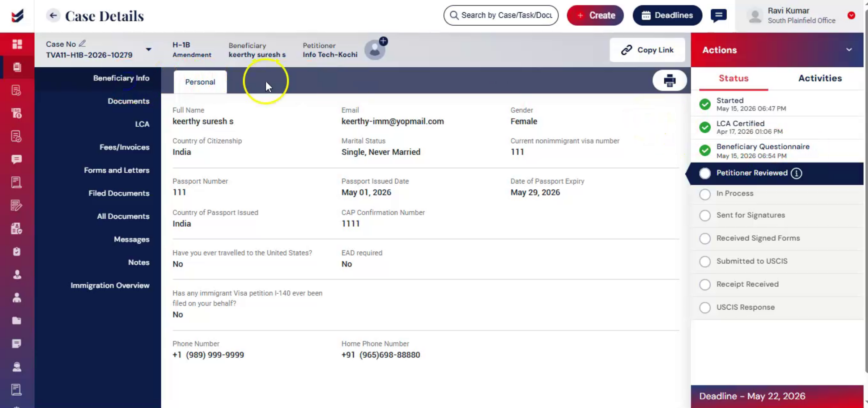Select the Sent for Signatures status radio

pos(705,215)
